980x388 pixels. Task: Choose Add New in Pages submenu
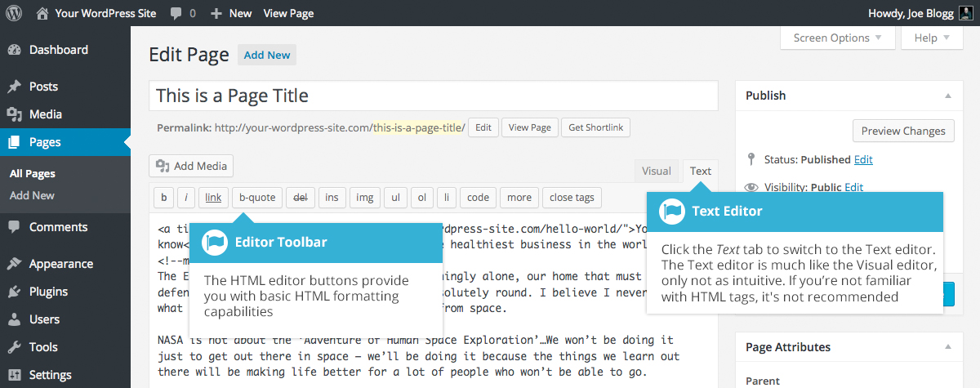click(x=32, y=195)
